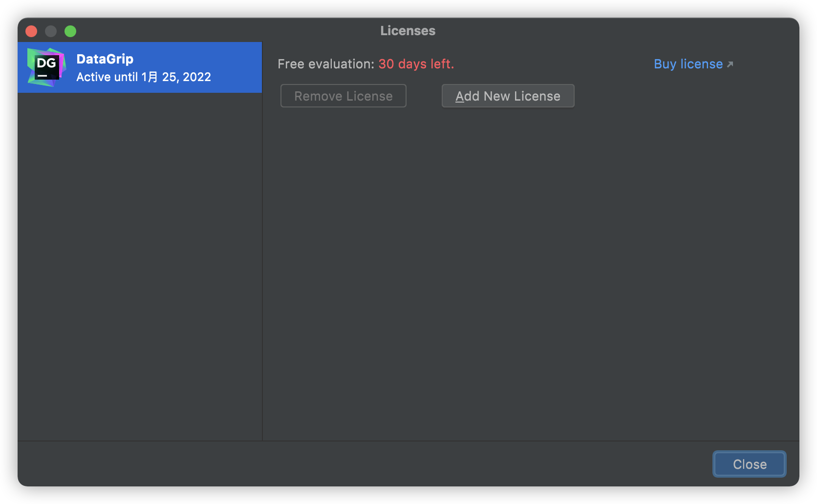817x504 pixels.
Task: Click the DataGrip DG logo icon
Action: 46,67
